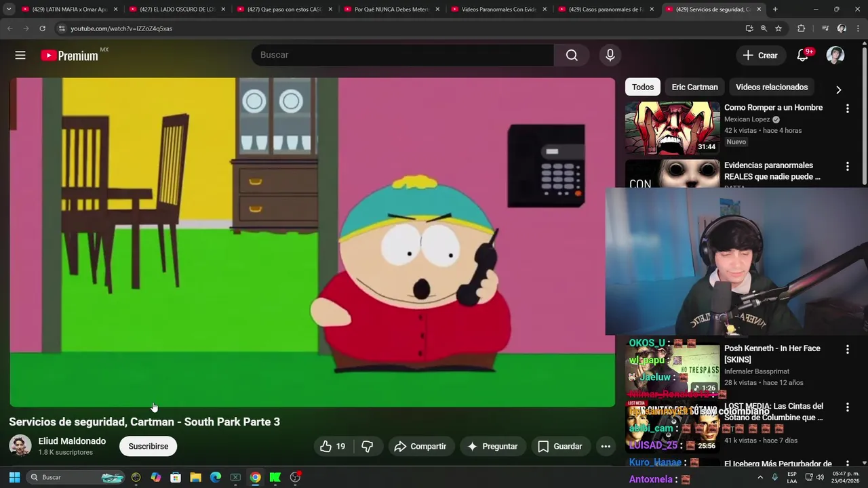Image resolution: width=868 pixels, height=488 pixels.
Task: Open options for Posh Kenneth video
Action: (847, 349)
